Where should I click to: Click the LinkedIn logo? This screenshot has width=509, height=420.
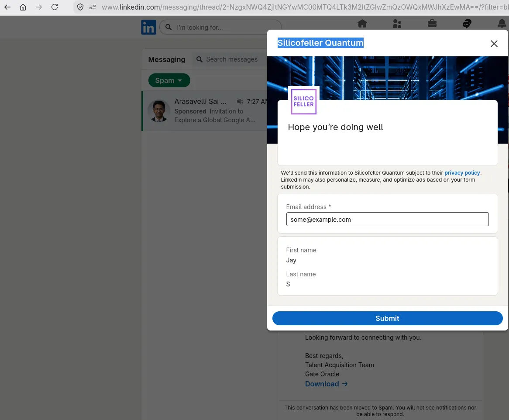149,27
